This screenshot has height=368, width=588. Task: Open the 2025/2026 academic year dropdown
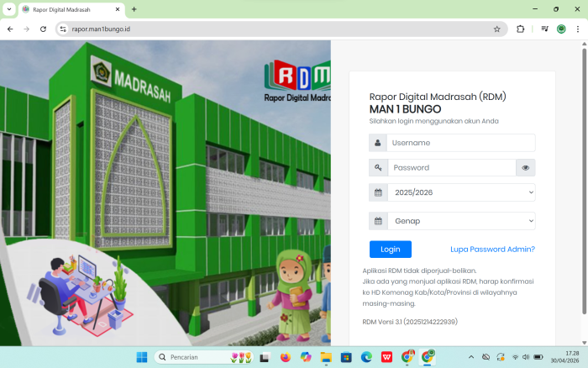461,192
